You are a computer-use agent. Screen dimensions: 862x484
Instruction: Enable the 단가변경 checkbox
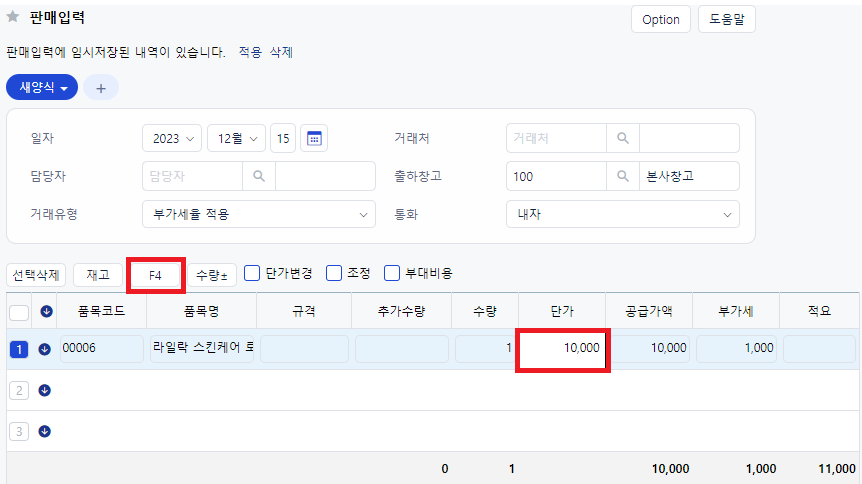pyautogui.click(x=252, y=273)
